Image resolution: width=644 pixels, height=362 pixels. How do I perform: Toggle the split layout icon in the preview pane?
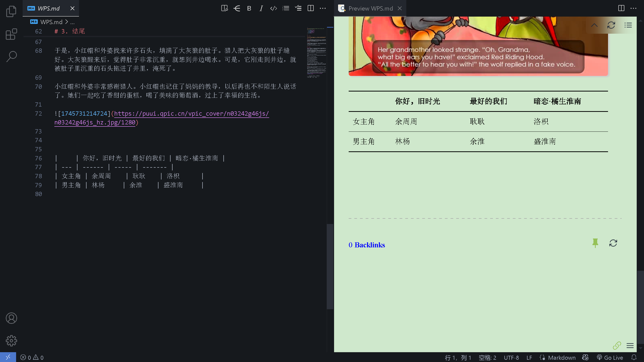click(x=621, y=8)
